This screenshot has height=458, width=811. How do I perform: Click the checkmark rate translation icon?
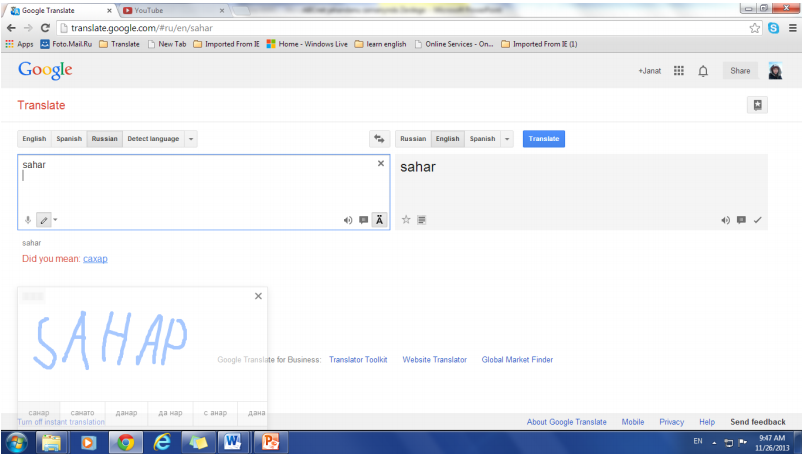[x=758, y=220]
